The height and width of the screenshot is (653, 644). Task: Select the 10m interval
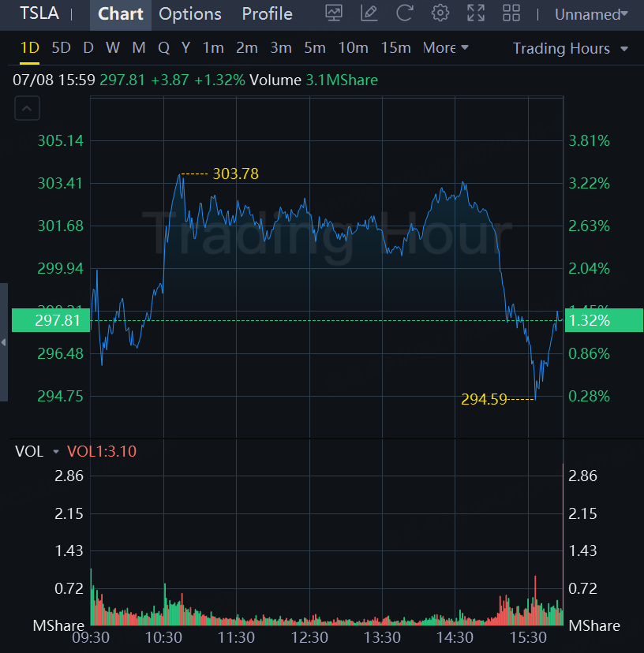[353, 48]
